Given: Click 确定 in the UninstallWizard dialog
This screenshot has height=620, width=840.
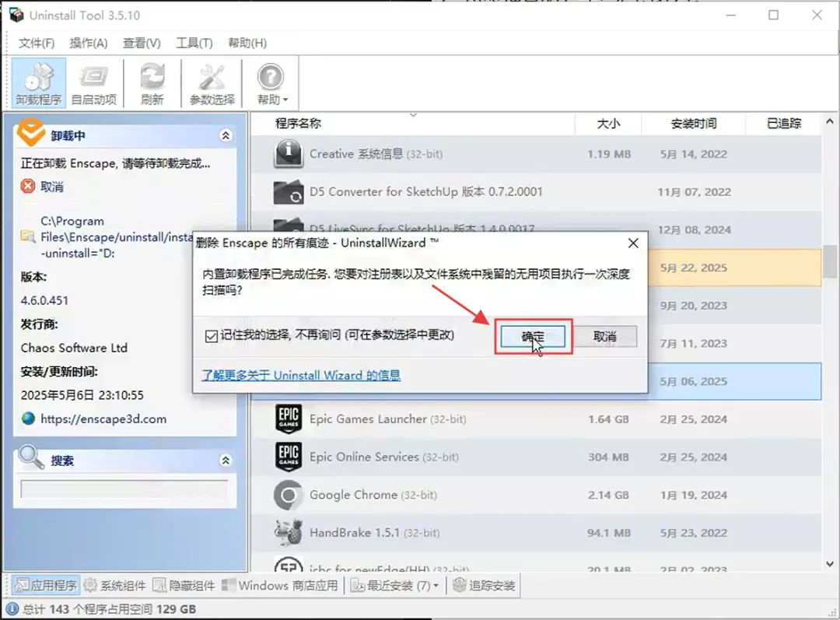Looking at the screenshot, I should tap(533, 337).
